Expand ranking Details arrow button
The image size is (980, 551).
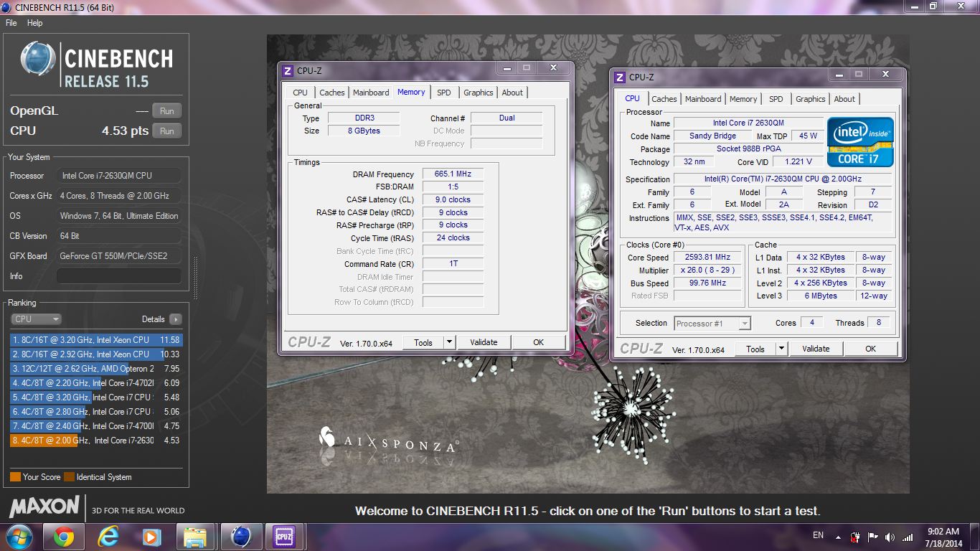pyautogui.click(x=176, y=319)
